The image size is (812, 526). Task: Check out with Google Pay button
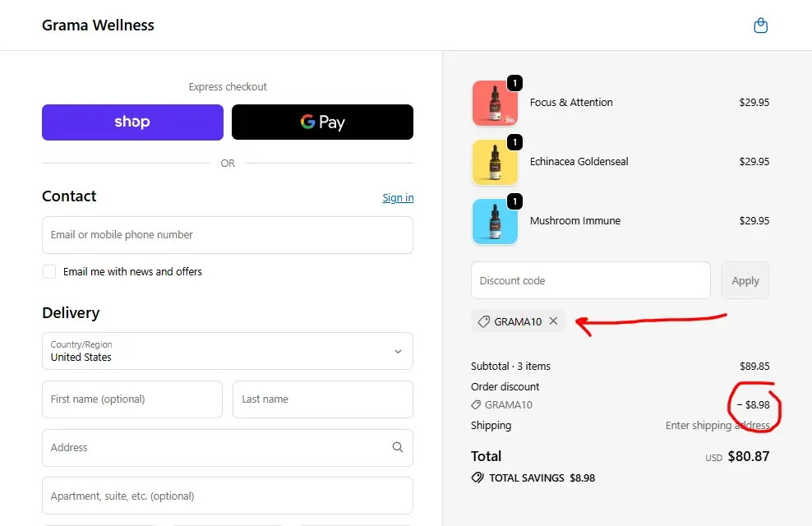(322, 122)
